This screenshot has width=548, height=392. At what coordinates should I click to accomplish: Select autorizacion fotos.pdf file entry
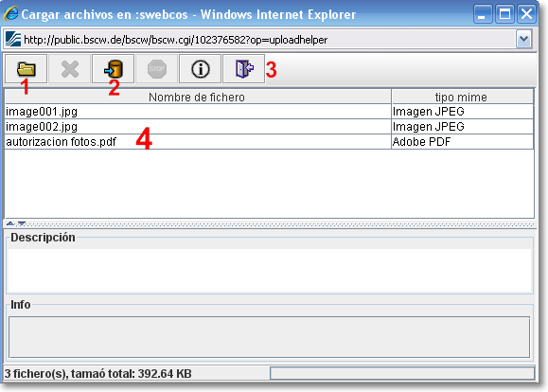[x=269, y=142]
